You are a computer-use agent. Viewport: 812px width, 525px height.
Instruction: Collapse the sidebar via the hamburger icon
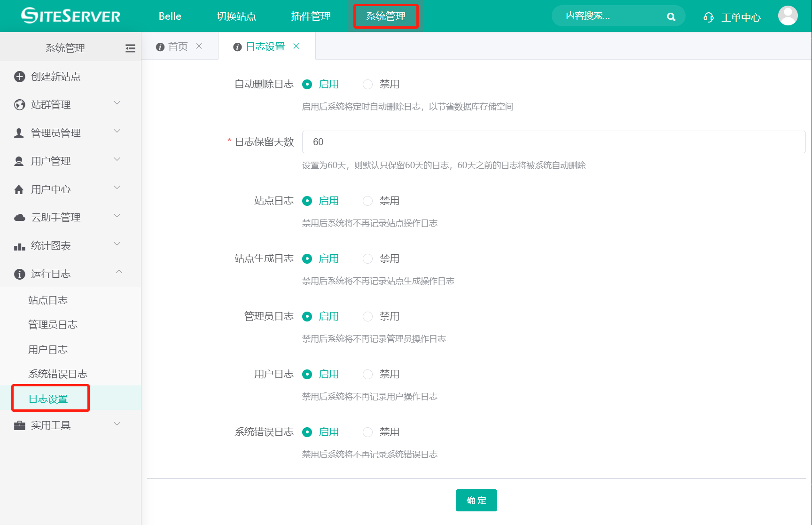pos(130,47)
